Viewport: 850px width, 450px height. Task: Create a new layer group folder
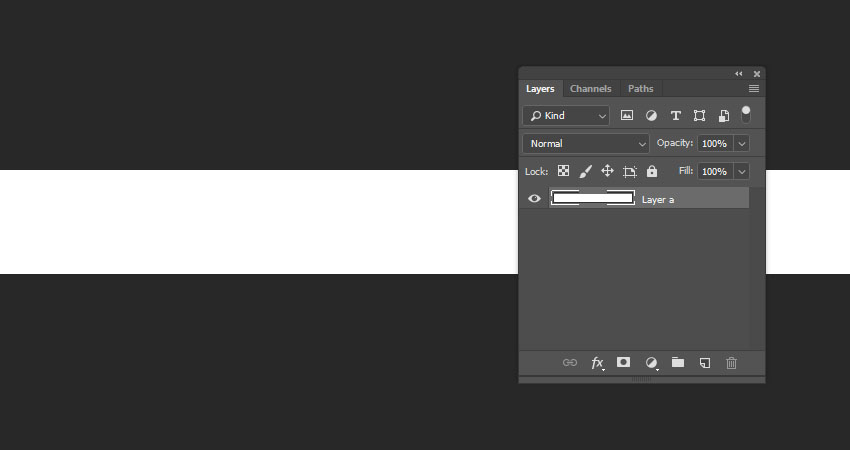tap(678, 362)
